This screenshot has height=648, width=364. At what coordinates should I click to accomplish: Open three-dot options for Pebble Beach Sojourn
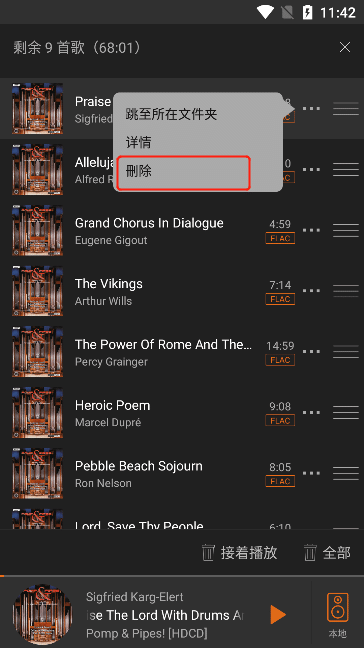[x=311, y=473]
